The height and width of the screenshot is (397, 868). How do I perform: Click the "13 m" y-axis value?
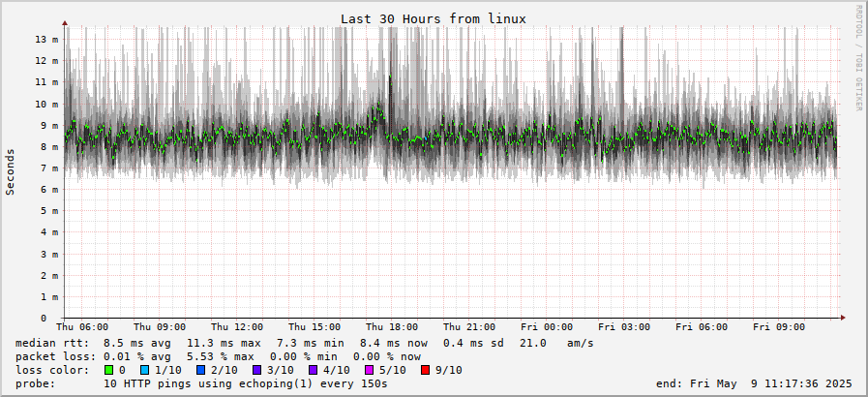pyautogui.click(x=47, y=40)
